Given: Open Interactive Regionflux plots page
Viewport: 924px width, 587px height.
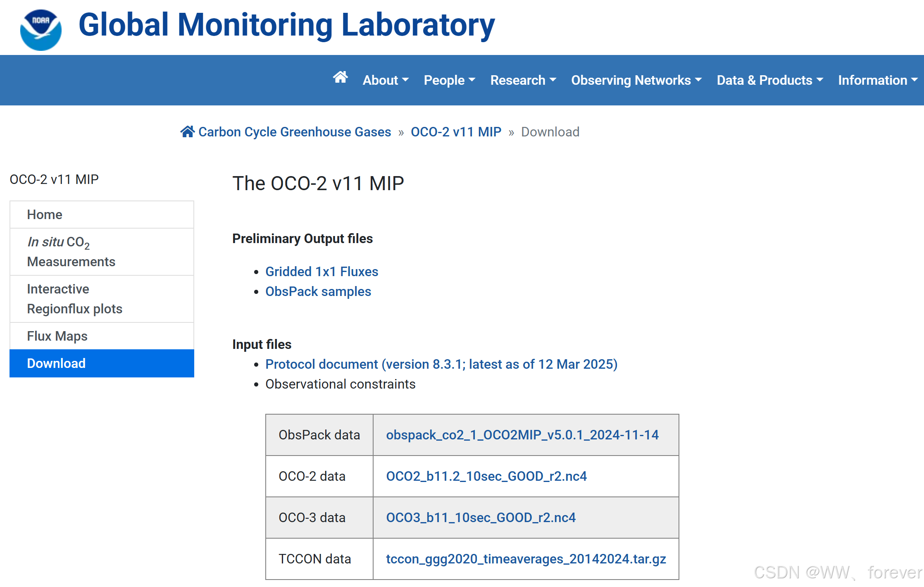Looking at the screenshot, I should pyautogui.click(x=74, y=299).
